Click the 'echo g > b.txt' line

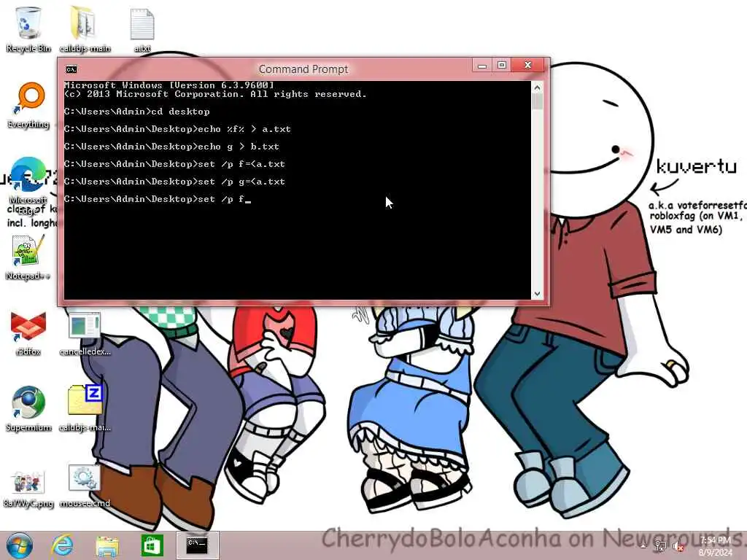[x=171, y=147]
